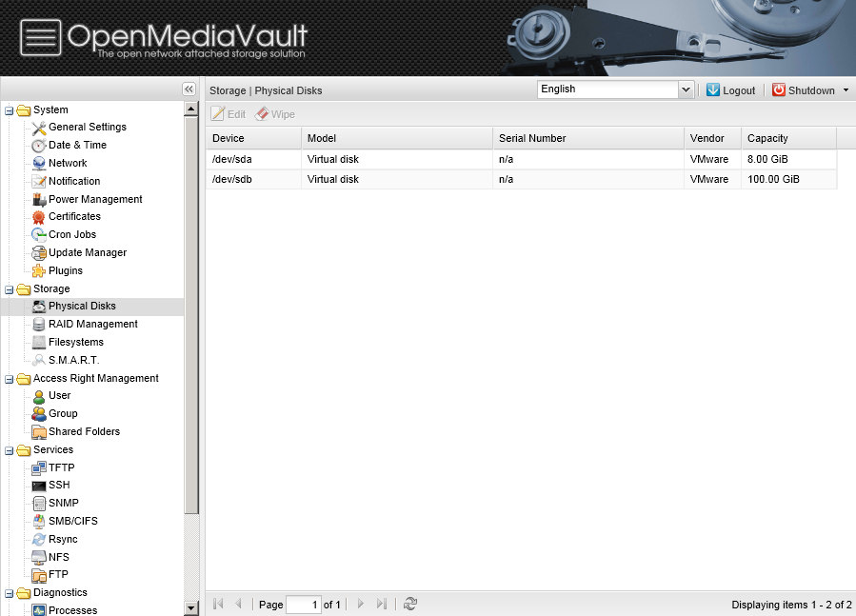Sort by the Capacity column header

click(788, 138)
